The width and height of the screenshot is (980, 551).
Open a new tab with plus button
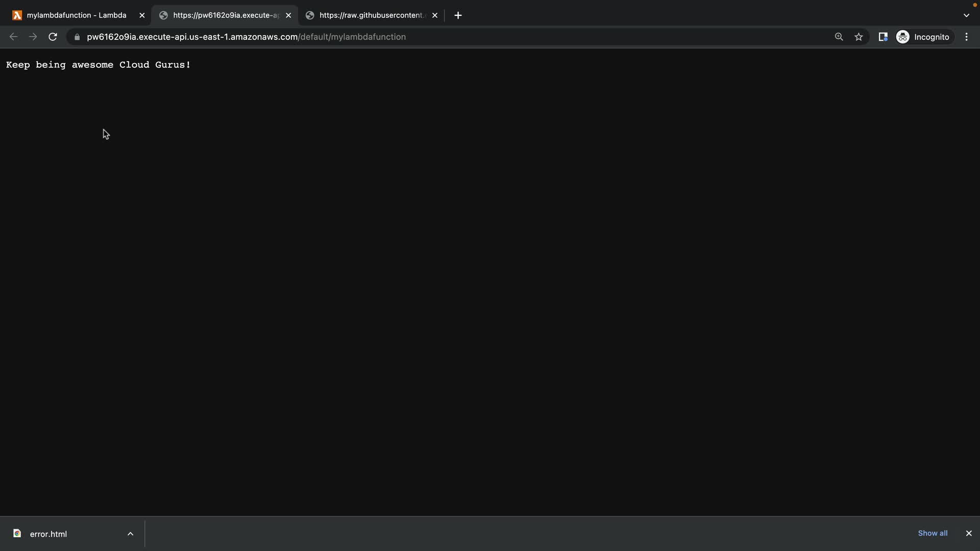click(458, 15)
